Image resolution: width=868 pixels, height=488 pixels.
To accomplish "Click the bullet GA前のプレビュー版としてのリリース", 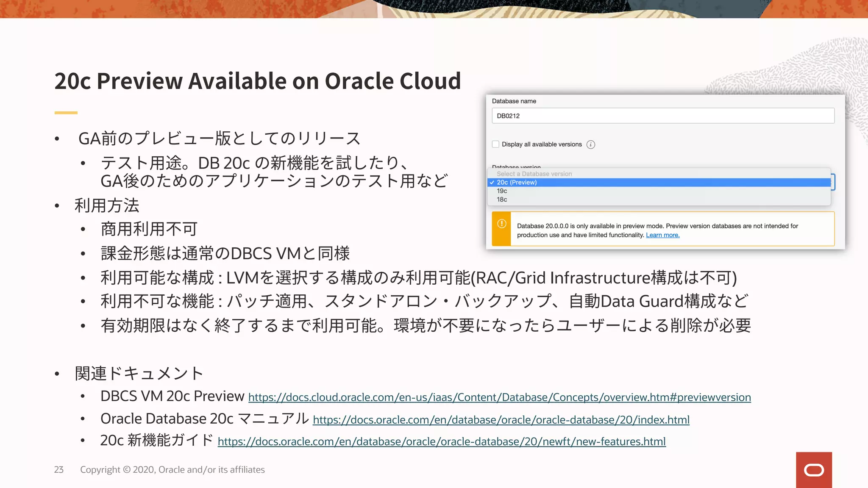I will pyautogui.click(x=220, y=139).
